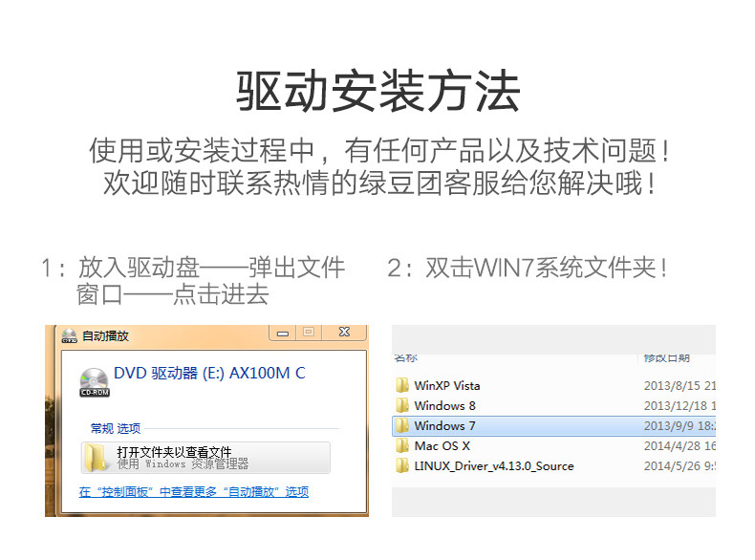Click the LINUX_Driver folder icon
This screenshot has width=755, height=560.
(x=402, y=466)
